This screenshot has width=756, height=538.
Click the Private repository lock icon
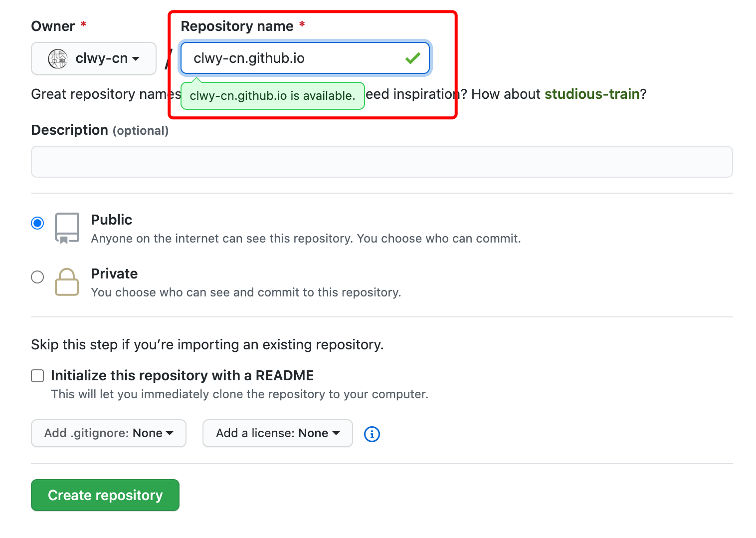(67, 282)
